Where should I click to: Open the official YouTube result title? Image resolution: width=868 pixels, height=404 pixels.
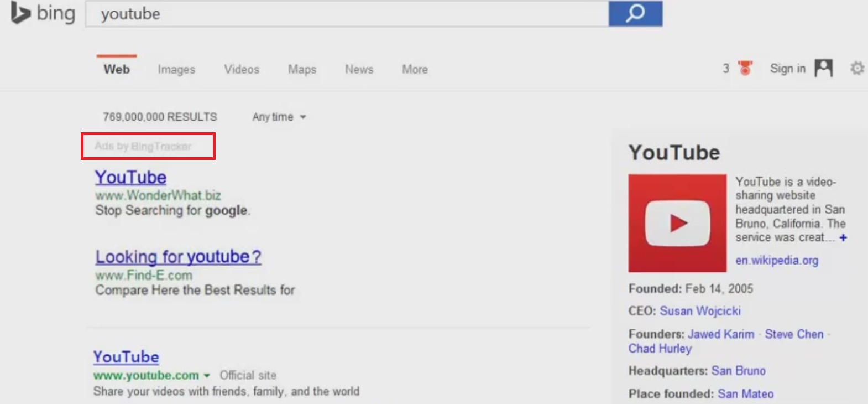point(126,357)
